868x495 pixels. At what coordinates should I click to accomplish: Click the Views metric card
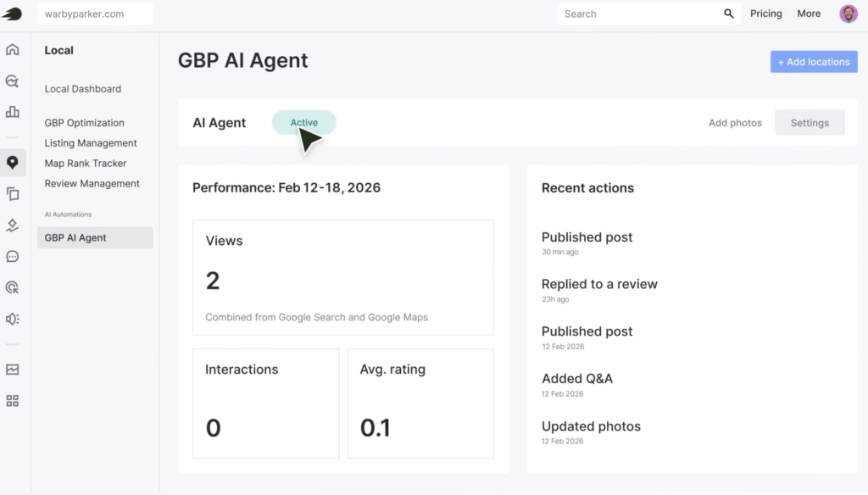point(342,277)
